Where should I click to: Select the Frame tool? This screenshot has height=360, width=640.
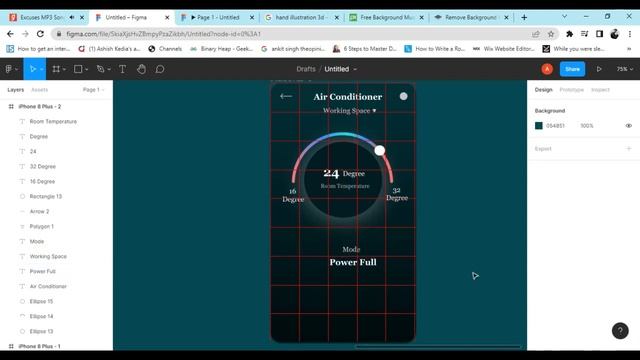point(56,69)
